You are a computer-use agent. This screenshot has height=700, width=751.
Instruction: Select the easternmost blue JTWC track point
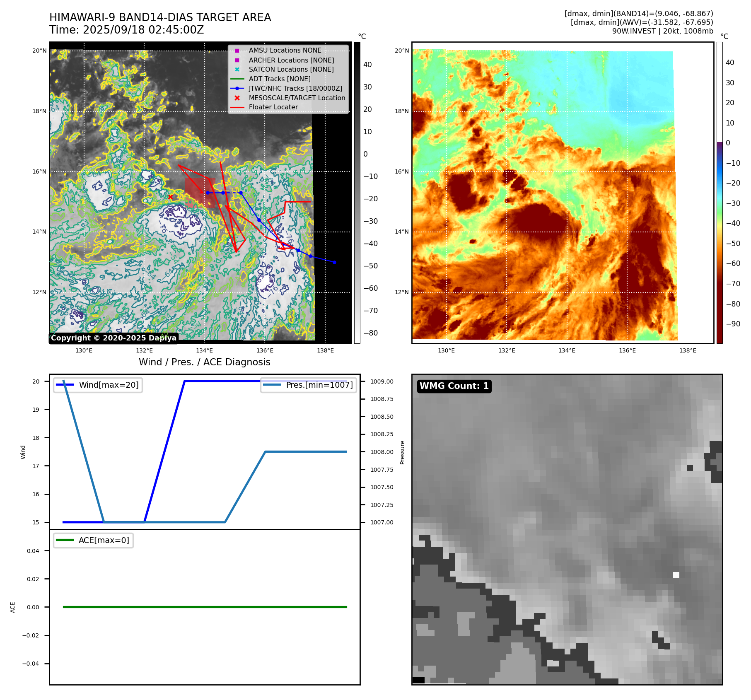(334, 262)
